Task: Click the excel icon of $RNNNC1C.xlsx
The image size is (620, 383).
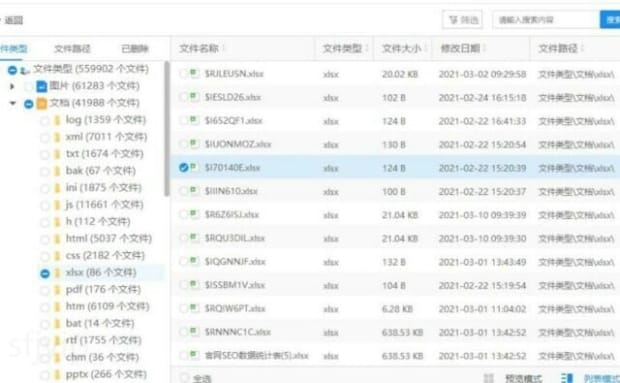Action: pos(194,331)
